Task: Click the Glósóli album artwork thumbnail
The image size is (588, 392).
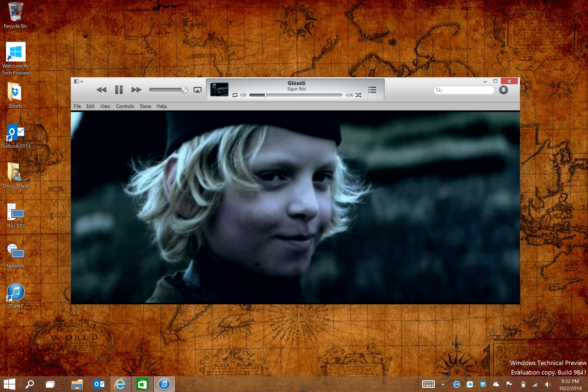Action: tap(219, 90)
